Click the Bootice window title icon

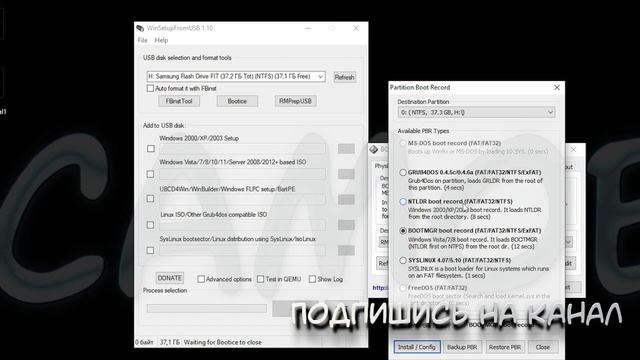pos(373,149)
